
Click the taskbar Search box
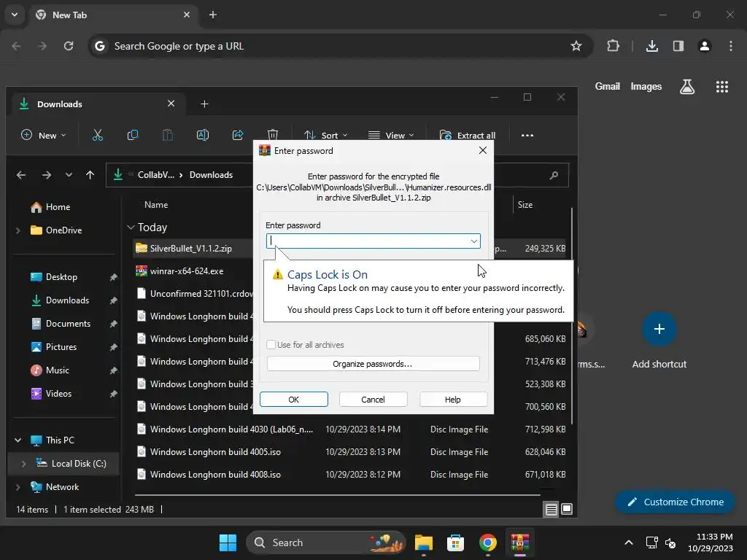326,542
